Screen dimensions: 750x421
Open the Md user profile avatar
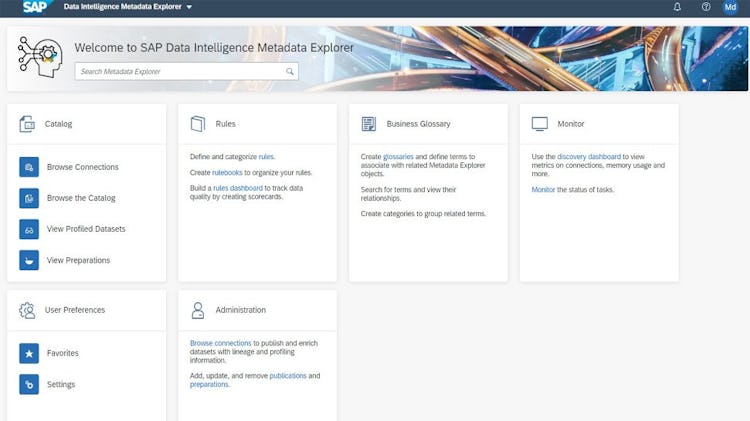coord(730,7)
